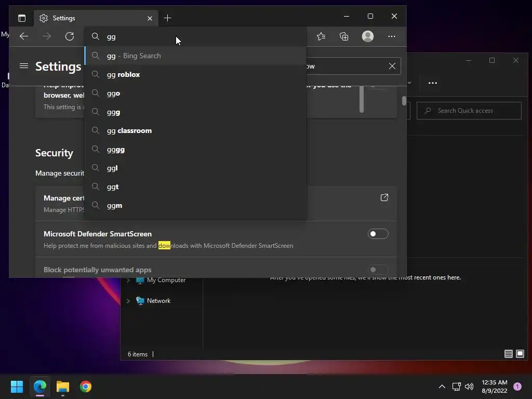Open the Edge tab actions menu icon
Screen dimensions: 532x399
(22, 18)
